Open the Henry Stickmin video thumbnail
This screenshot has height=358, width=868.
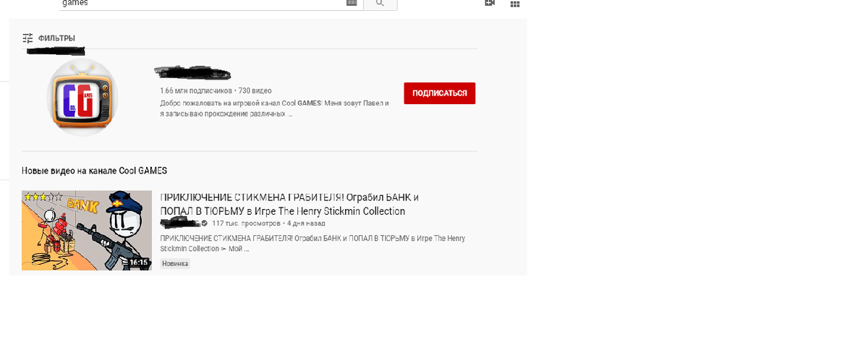(87, 231)
